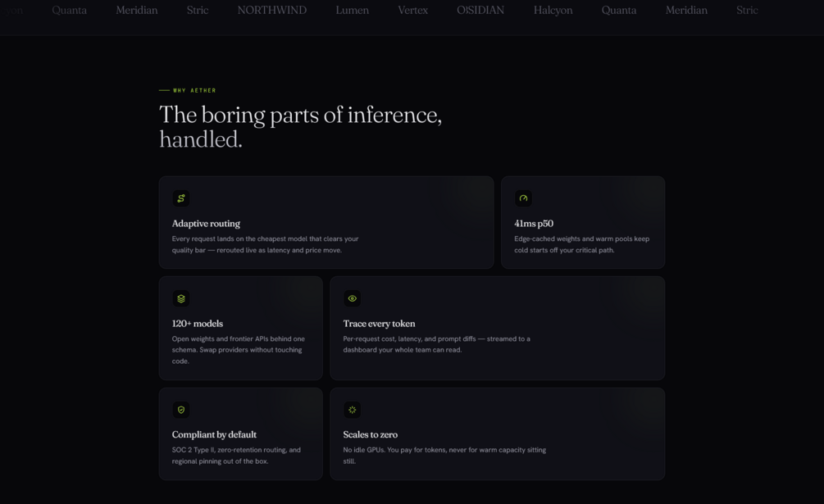
Task: Click the Vertex brand logo
Action: tap(412, 10)
